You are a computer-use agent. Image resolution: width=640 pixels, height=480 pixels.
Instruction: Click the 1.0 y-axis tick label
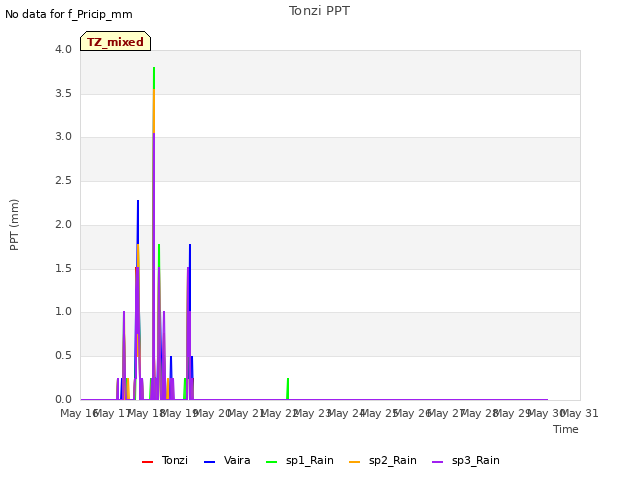pos(63,311)
